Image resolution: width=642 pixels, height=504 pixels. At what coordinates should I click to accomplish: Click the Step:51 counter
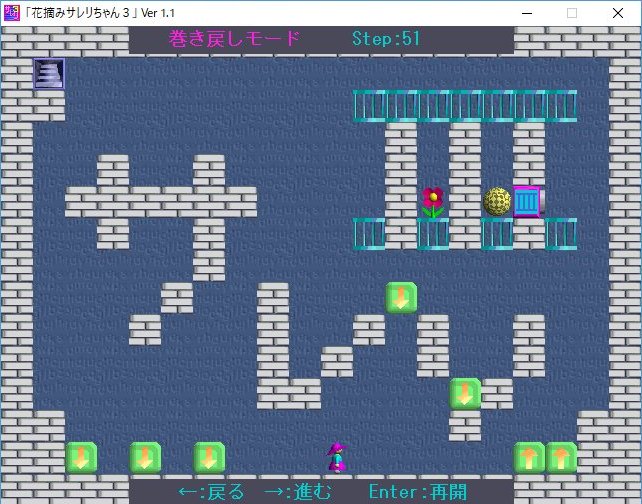pos(386,39)
